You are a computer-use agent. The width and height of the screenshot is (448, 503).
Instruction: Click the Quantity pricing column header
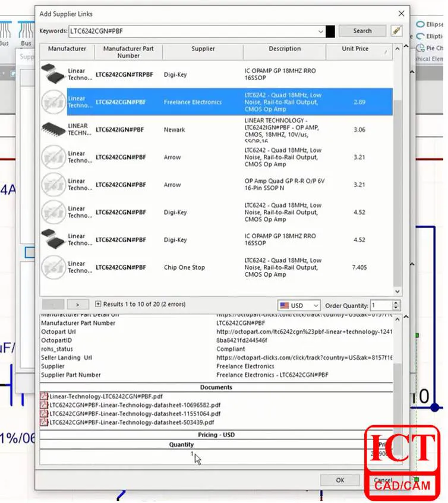(181, 445)
